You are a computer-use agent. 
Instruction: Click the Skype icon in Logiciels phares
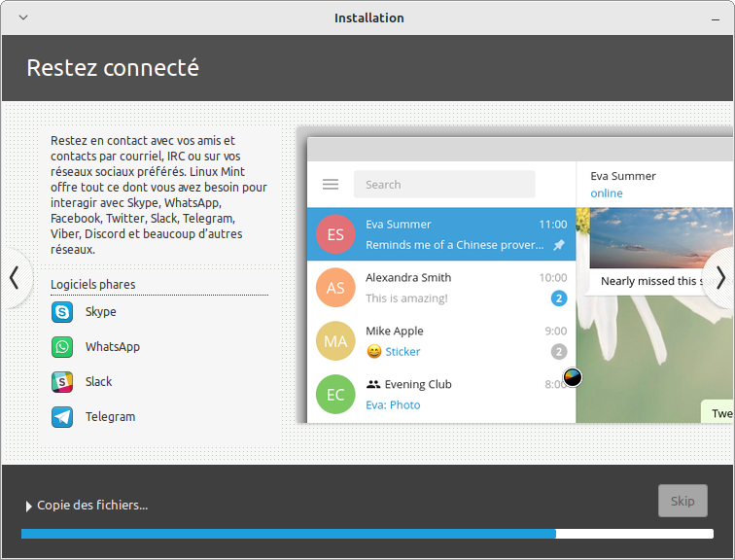pos(62,312)
